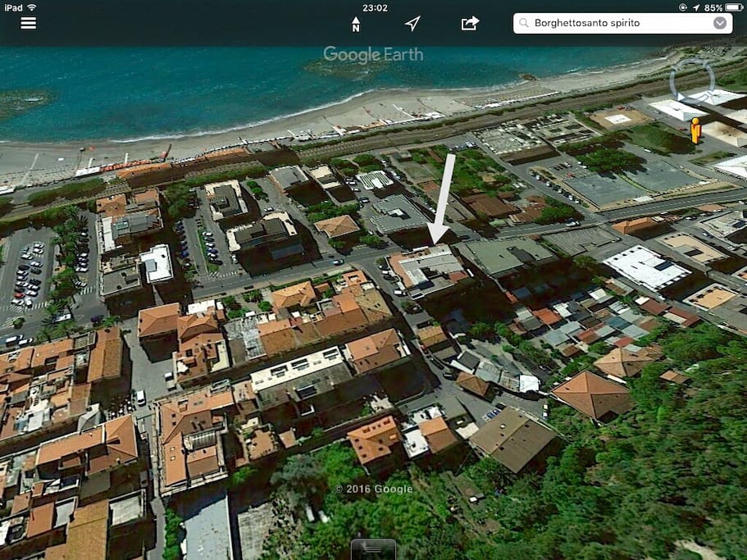Tap the rotation lock status icon
Viewport: 747px width, 560px height.
coord(683,7)
